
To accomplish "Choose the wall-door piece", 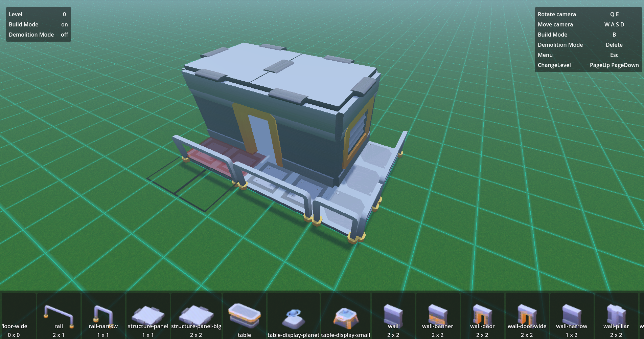I will [482, 316].
